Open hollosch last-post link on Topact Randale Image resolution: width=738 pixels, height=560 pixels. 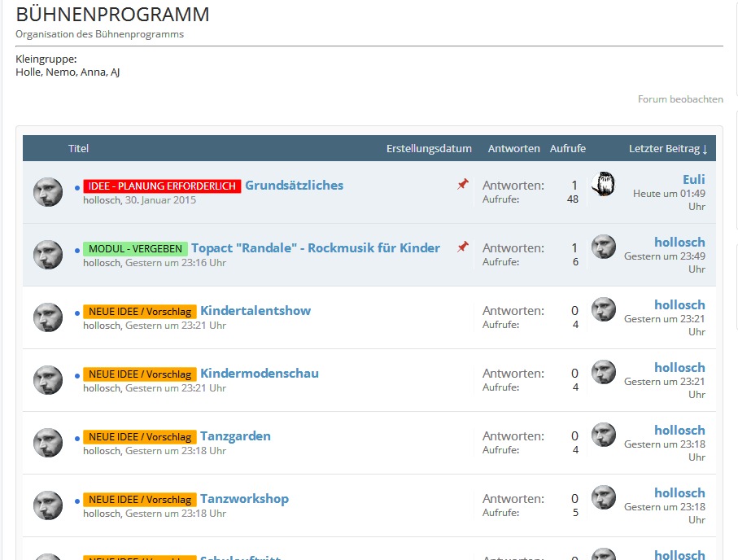679,242
